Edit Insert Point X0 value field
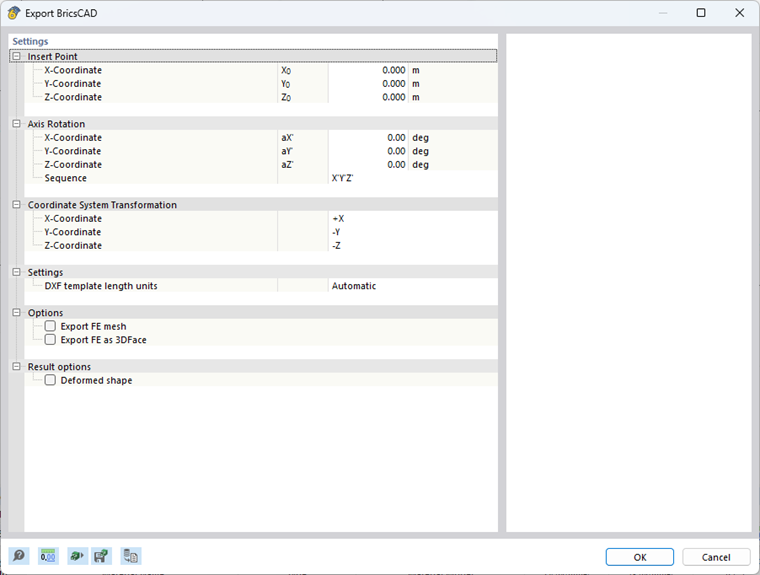 pos(368,70)
